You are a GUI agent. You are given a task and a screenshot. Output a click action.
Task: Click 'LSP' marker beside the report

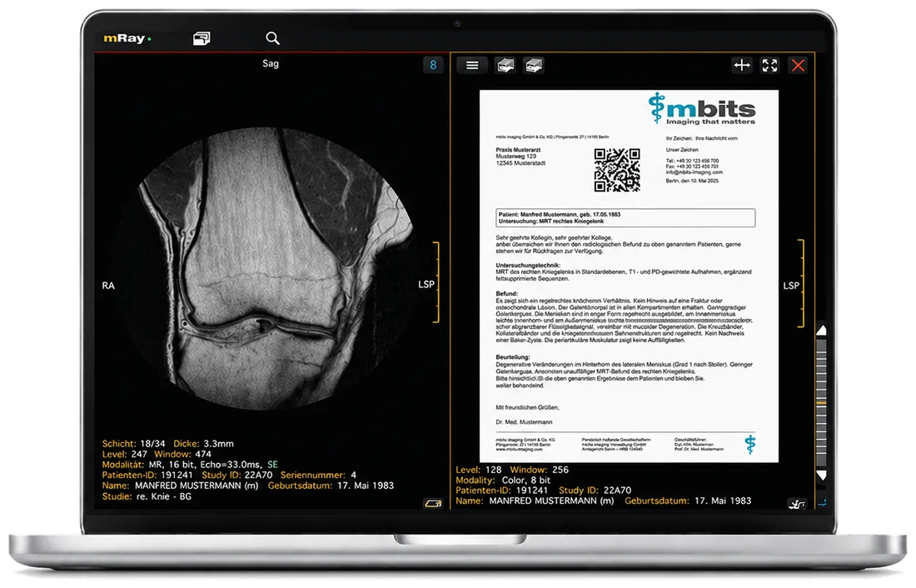[791, 286]
